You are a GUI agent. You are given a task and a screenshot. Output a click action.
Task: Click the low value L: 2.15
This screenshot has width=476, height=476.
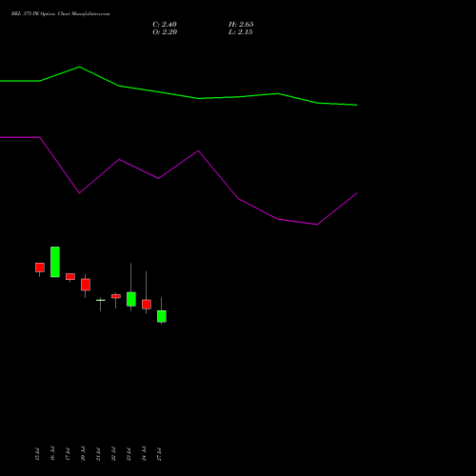240,32
